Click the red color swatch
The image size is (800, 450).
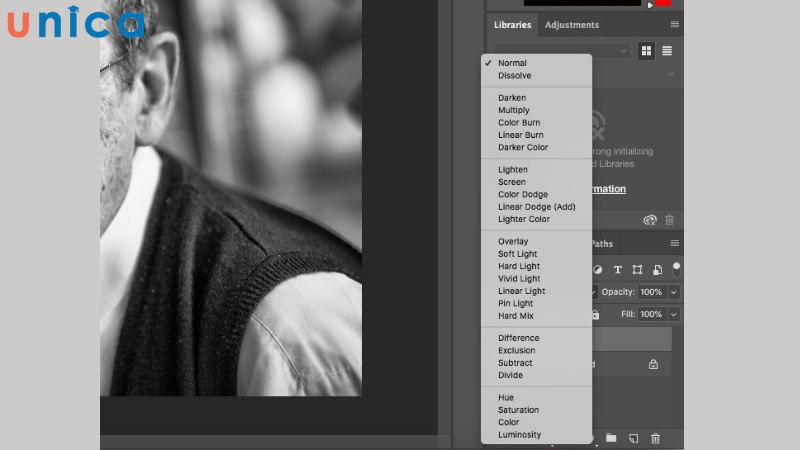click(x=663, y=3)
